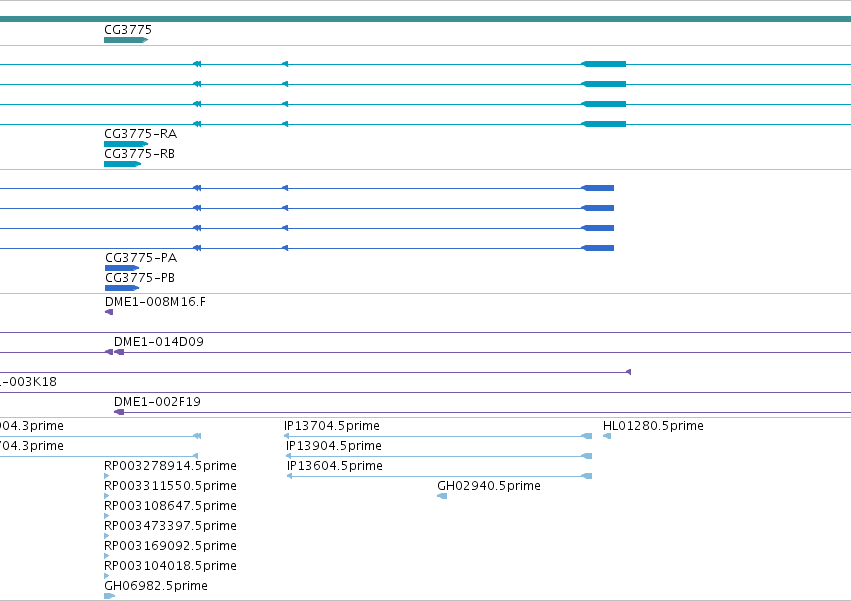Select the teal CG3775 gene arrow glyph
851x601 pixels.
coord(126,40)
